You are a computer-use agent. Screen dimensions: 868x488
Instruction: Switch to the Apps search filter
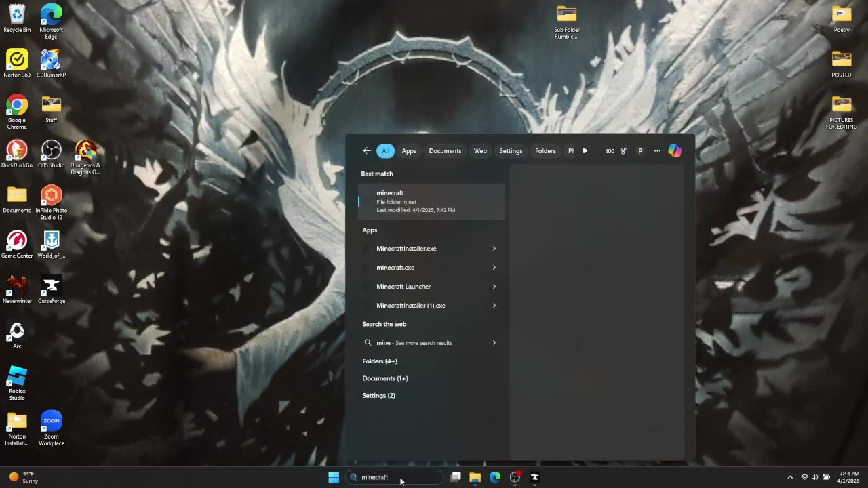pyautogui.click(x=409, y=151)
